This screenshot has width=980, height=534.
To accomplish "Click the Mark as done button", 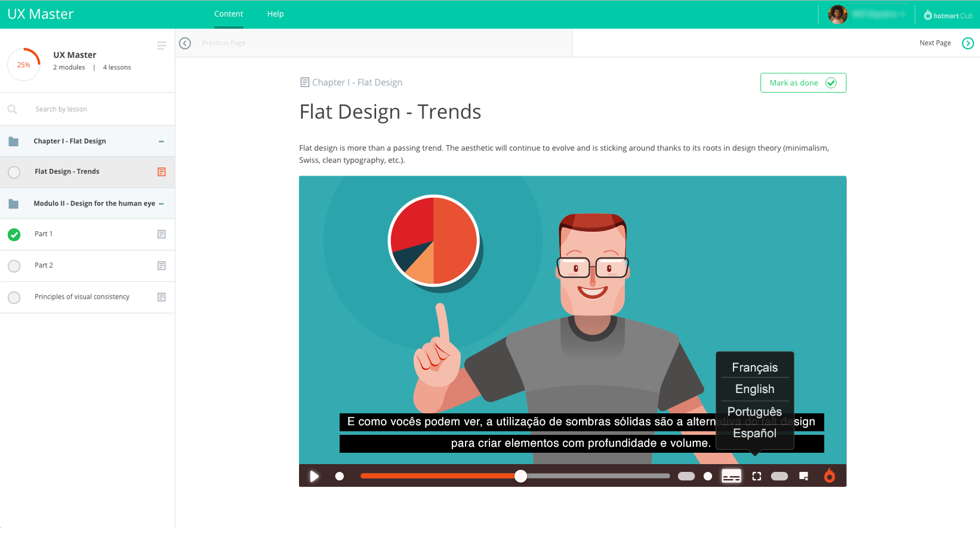I will point(803,83).
